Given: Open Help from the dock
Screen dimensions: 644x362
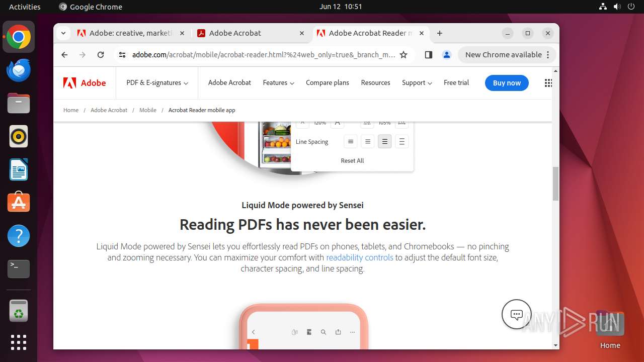Looking at the screenshot, I should [x=19, y=236].
